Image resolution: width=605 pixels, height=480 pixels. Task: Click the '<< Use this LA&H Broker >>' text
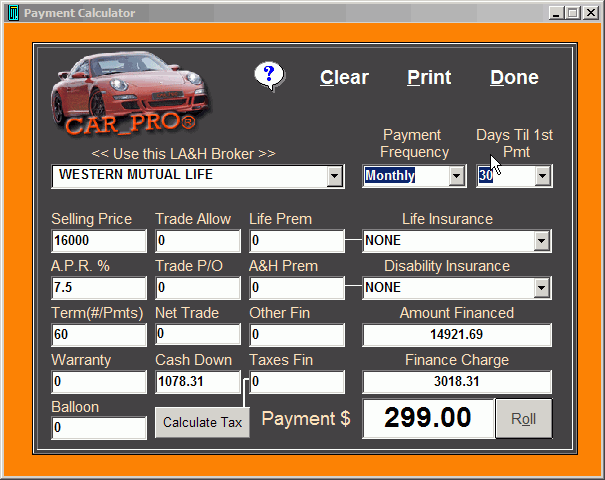(x=183, y=154)
